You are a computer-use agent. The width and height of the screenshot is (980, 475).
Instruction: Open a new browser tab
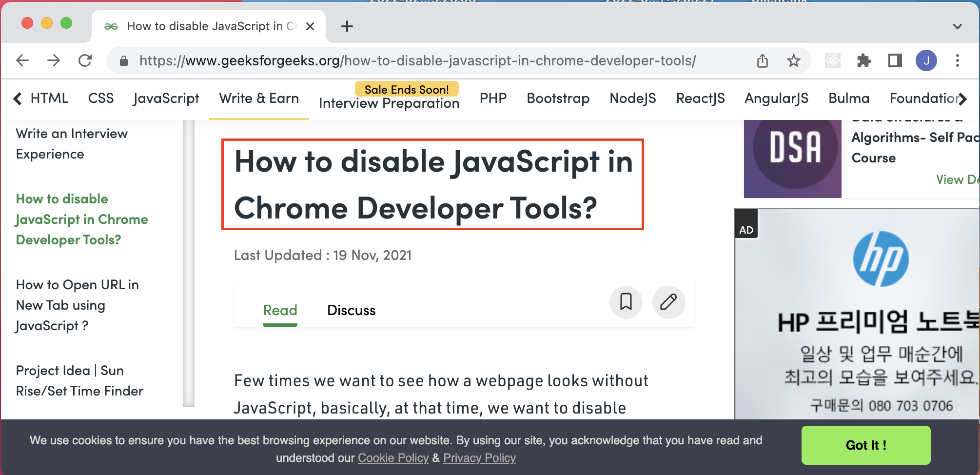pos(347,26)
